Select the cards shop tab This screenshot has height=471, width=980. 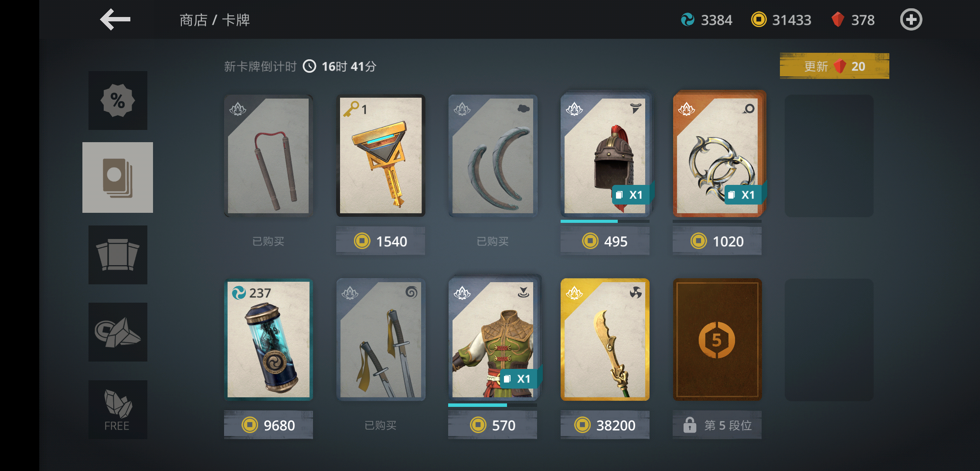118,177
